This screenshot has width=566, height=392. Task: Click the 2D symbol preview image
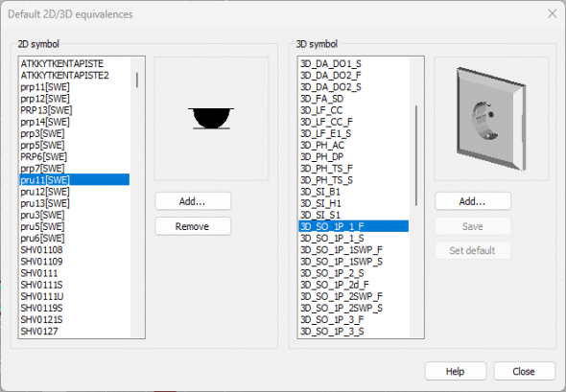[211, 118]
